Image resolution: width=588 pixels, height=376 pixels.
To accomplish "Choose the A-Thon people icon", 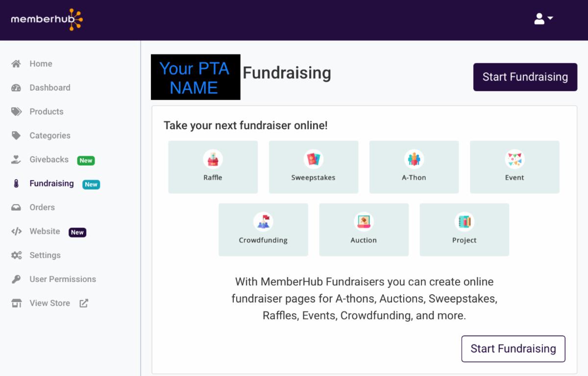I will click(414, 159).
